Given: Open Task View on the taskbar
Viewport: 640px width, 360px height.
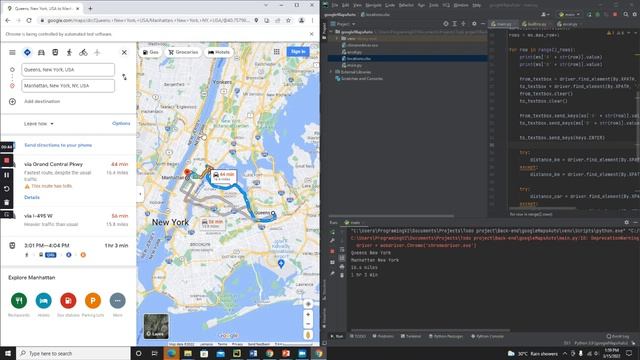Looking at the screenshot, I should 155,353.
